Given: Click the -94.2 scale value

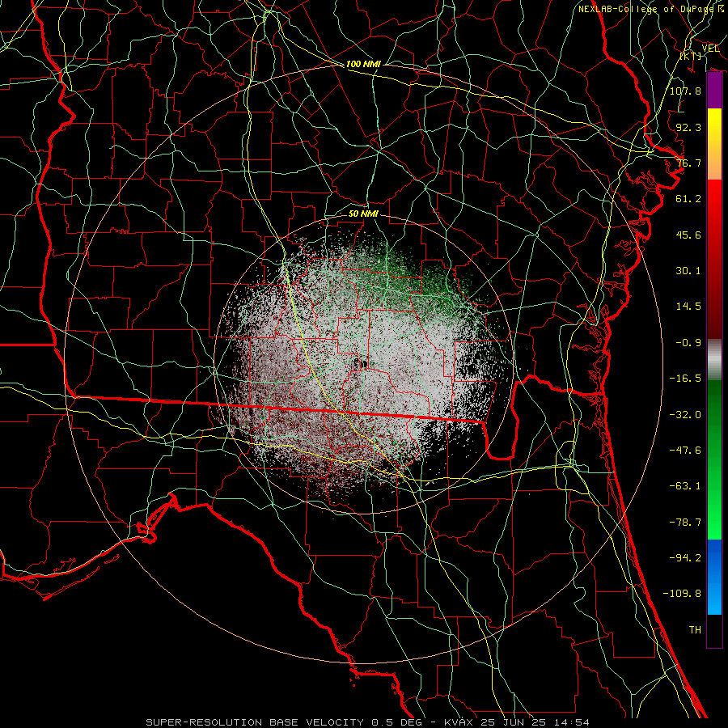Looking at the screenshot, I should (x=685, y=558).
